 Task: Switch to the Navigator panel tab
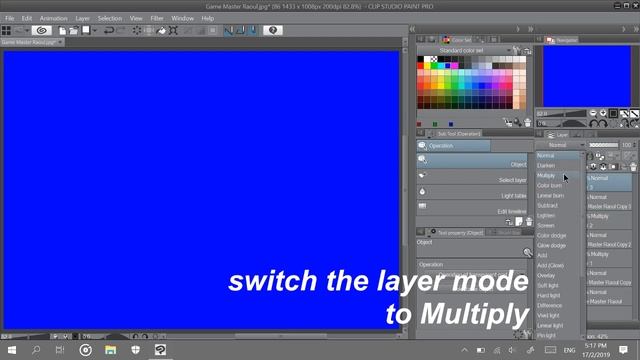click(562, 40)
